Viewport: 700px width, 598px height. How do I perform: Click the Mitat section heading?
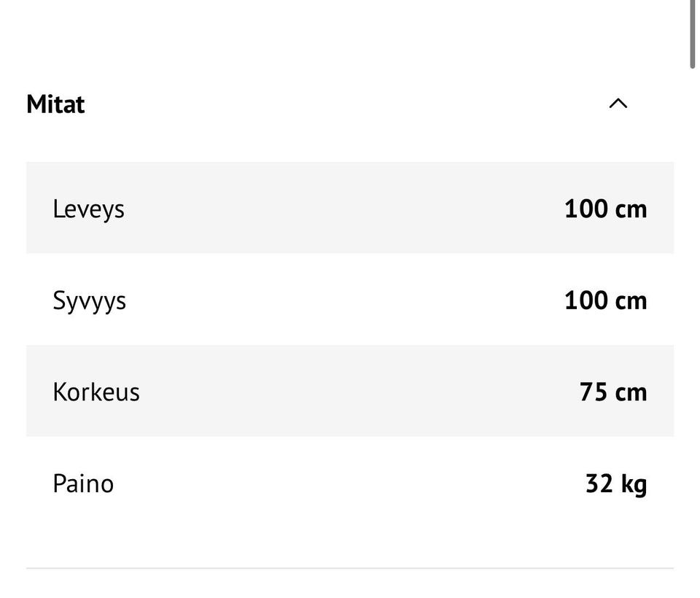55,104
